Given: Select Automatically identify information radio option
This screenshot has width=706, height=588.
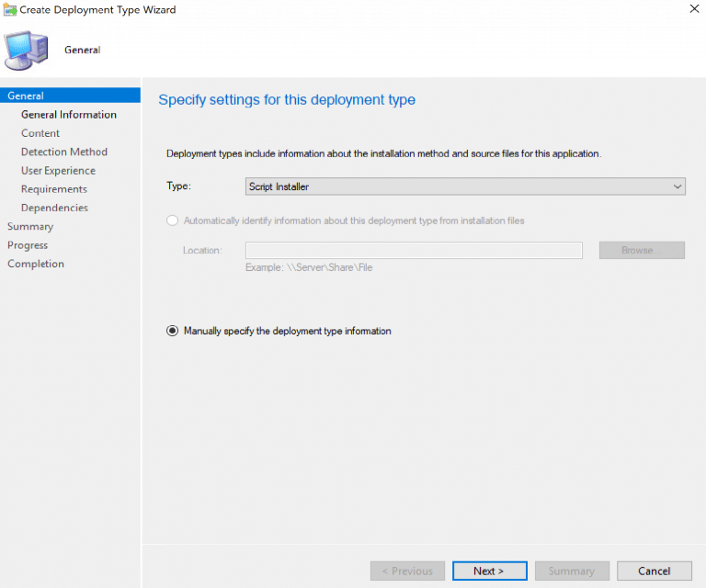Looking at the screenshot, I should click(172, 220).
